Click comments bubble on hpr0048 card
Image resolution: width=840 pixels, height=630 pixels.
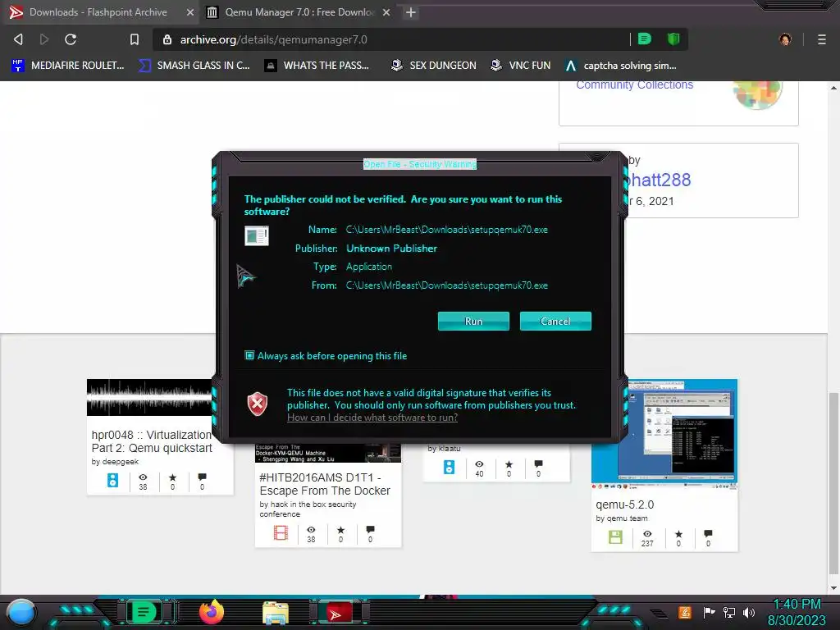[202, 477]
